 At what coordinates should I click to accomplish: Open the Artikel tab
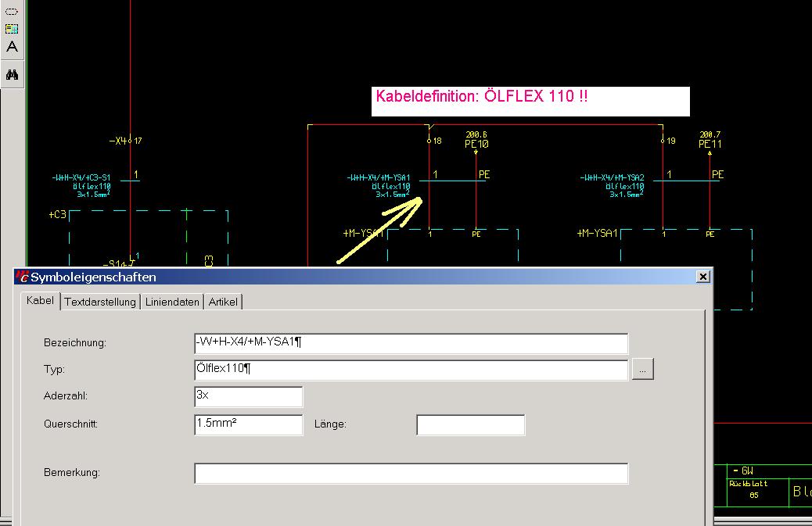(x=223, y=302)
